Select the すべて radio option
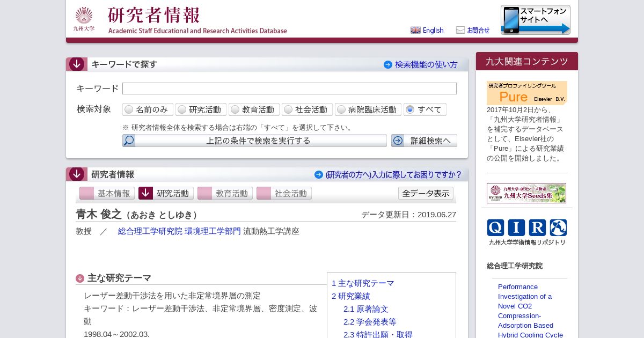 pos(410,109)
